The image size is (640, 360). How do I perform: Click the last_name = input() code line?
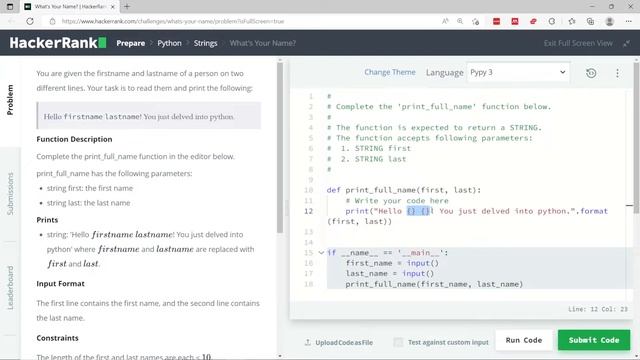[x=389, y=273]
